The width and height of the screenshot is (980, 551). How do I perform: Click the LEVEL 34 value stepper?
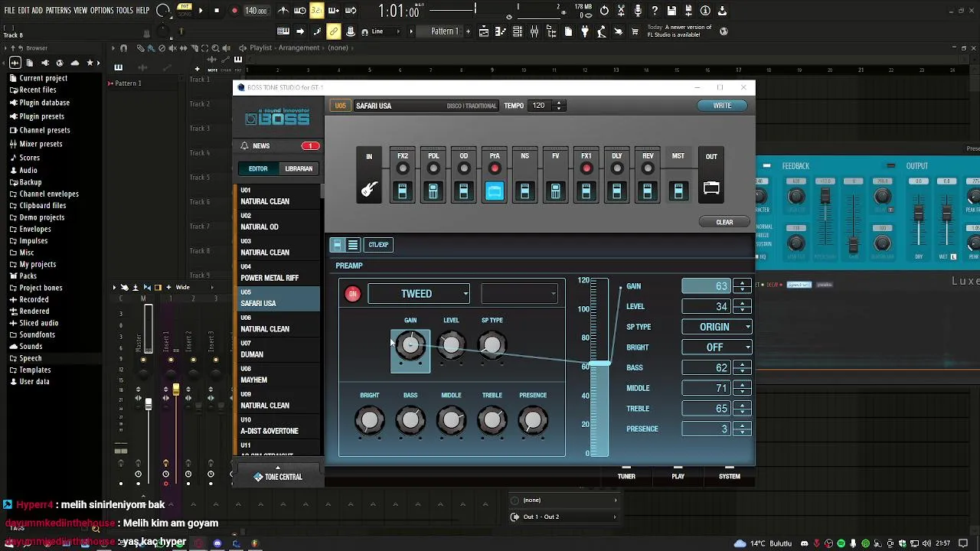coord(743,306)
